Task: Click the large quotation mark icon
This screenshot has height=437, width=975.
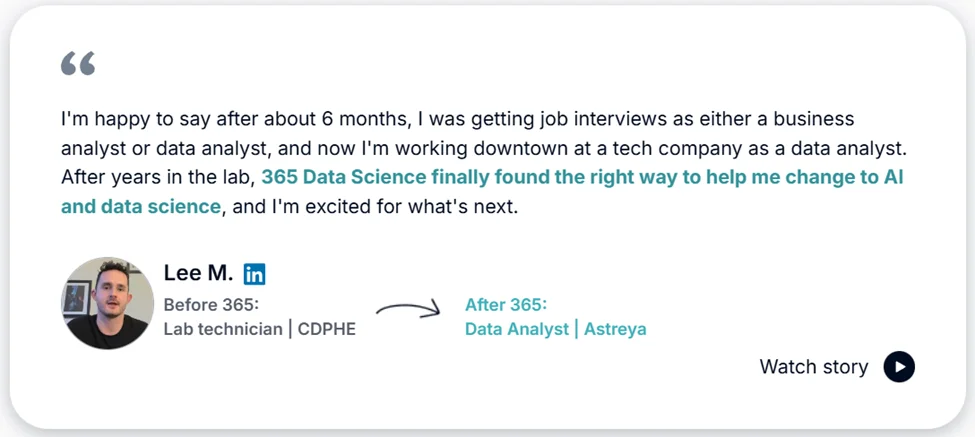Action: tap(78, 65)
